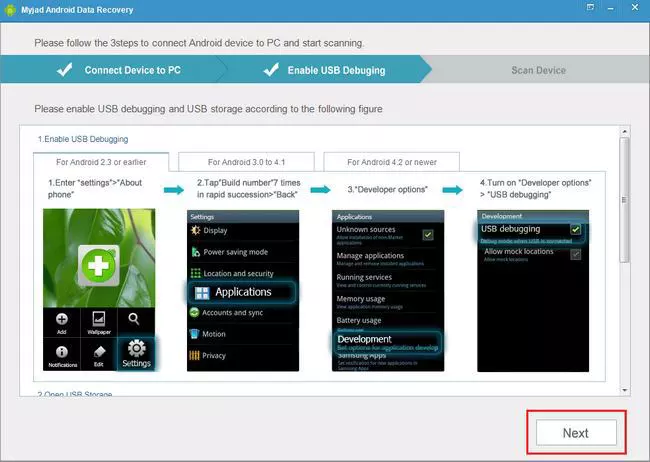This screenshot has height=462, width=650.
Task: Click 'Memory usage' row text
Action: point(361,299)
